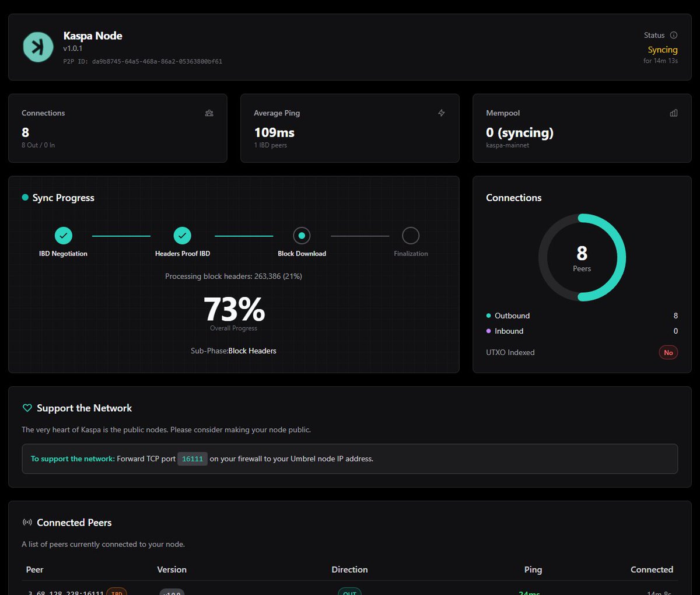Click the v1.0.1 version label
Image resolution: width=700 pixels, height=595 pixels.
tap(73, 48)
